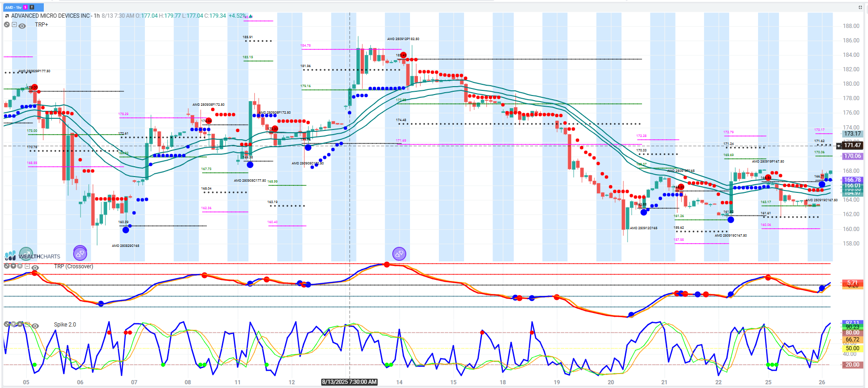The image size is (868, 388).
Task: Toggle visibility of Spike 2.0 indicator
Action: 35,326
